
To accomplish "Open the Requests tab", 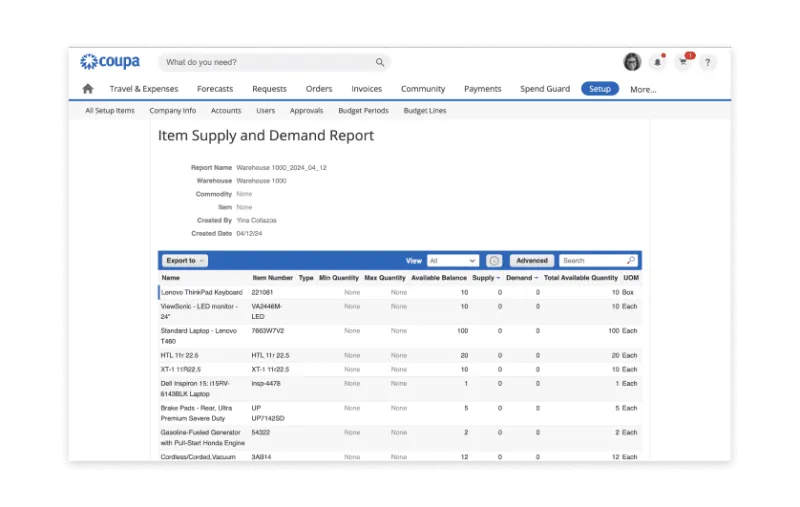I will point(269,89).
